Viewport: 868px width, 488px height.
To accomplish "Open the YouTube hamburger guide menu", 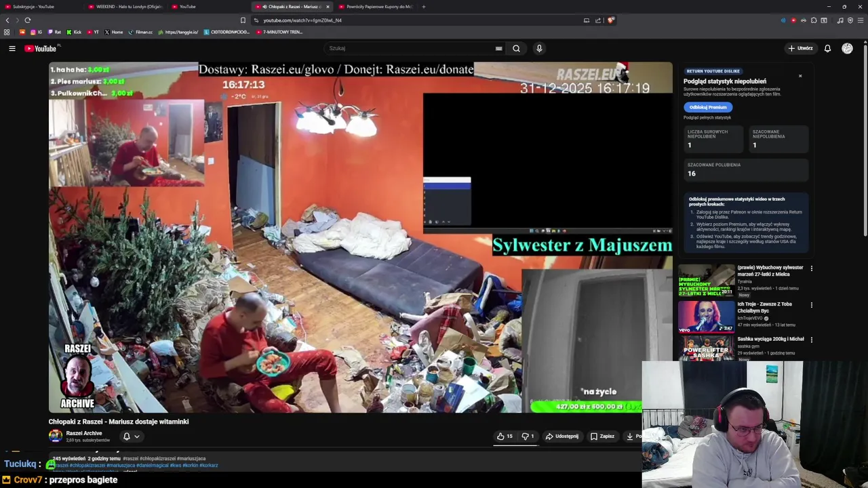I will 12,48.
